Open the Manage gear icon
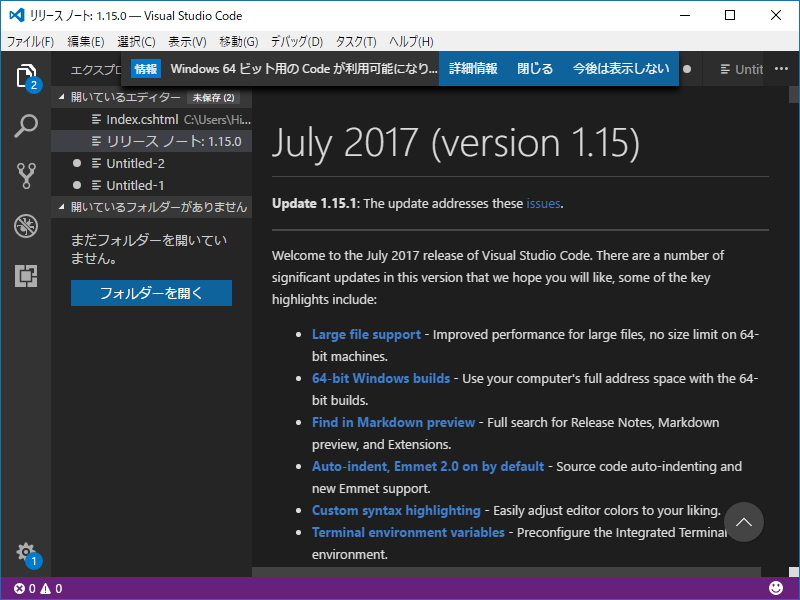 tap(26, 553)
